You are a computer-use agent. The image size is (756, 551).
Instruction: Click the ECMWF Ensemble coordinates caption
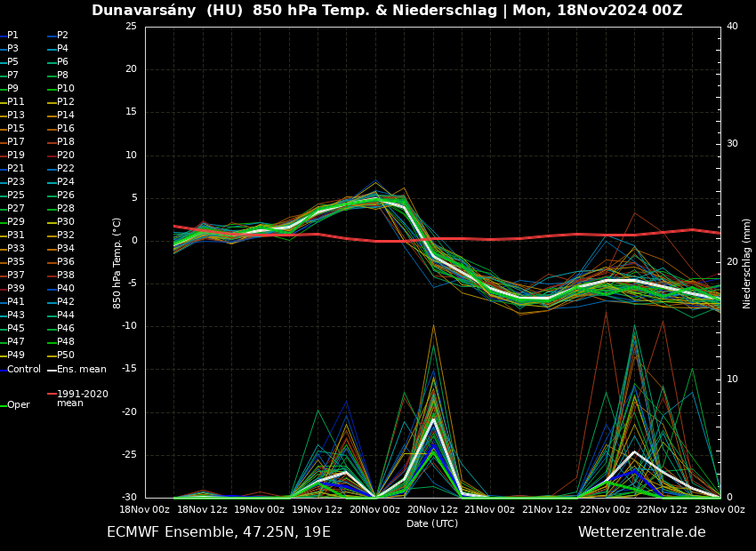point(218,532)
